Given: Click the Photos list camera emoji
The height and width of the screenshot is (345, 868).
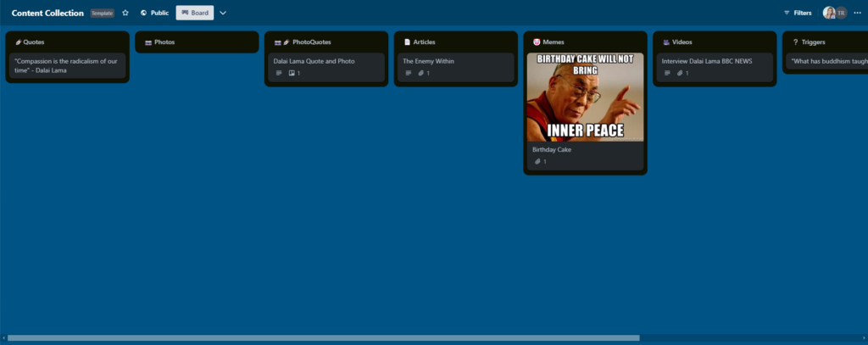Looking at the screenshot, I should [x=148, y=42].
